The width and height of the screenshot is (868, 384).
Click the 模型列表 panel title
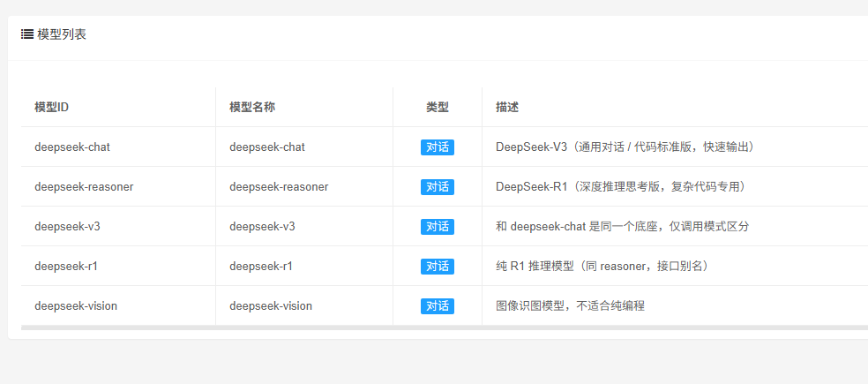click(x=62, y=34)
